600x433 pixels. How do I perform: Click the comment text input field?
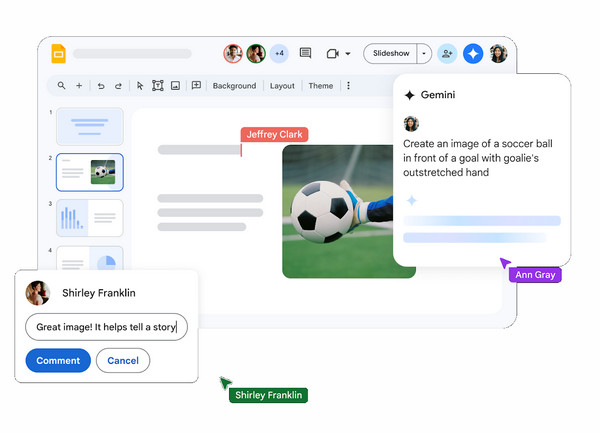pyautogui.click(x=106, y=327)
